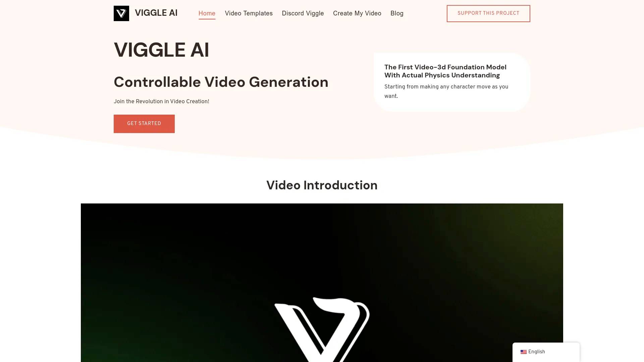644x362 pixels.
Task: Click the SUPPORT THIS PROJECT button
Action: point(488,13)
